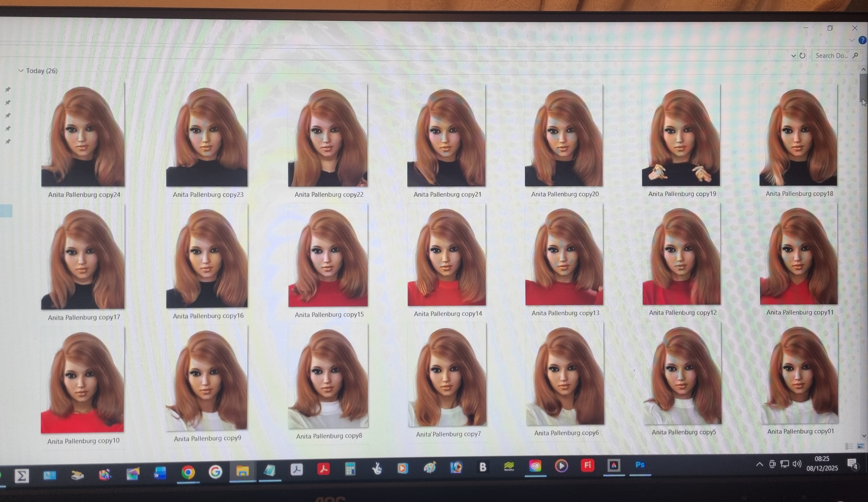Open Google Chrome from the taskbar
Image resolution: width=868 pixels, height=502 pixels.
tap(188, 472)
